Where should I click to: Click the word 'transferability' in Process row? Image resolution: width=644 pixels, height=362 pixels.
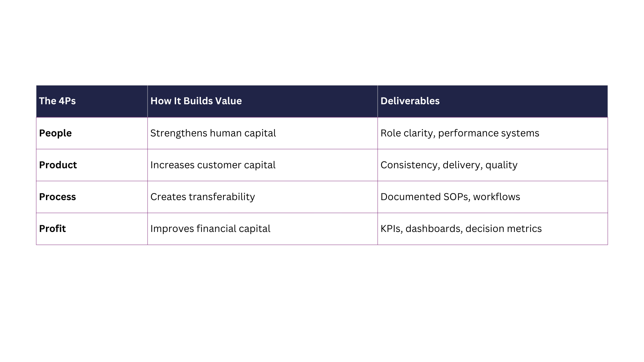click(222, 197)
